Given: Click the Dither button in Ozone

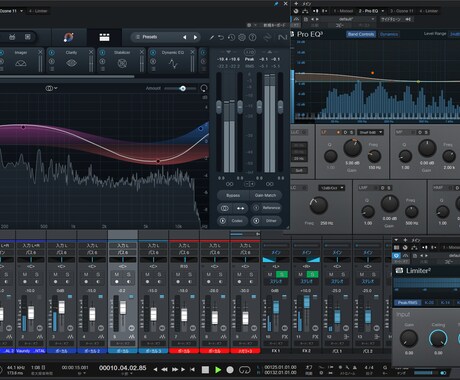Looking at the screenshot, I should 267,221.
